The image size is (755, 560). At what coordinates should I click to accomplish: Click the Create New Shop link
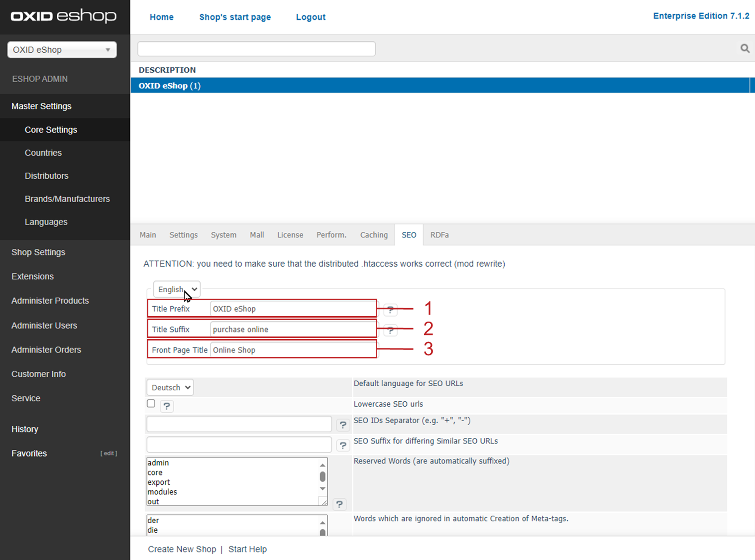tap(182, 549)
